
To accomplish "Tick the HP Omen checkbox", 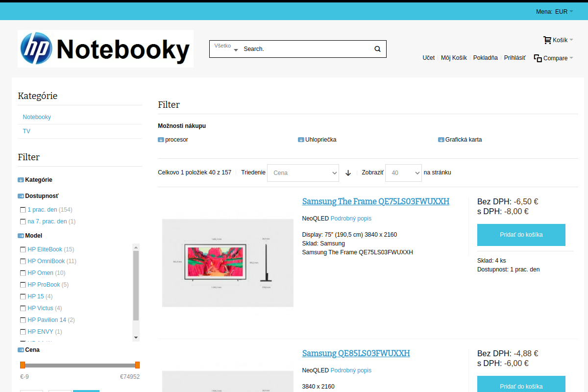I will pos(23,273).
